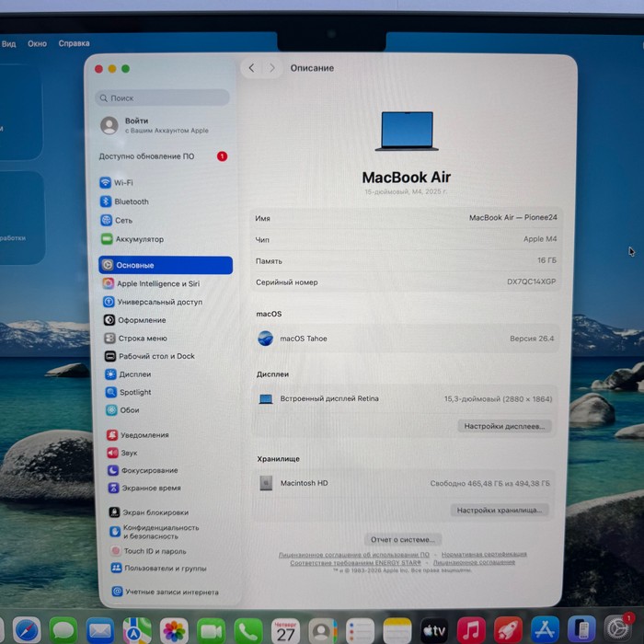Click the macOS Tahoe row
644x644 pixels.
[x=406, y=339]
